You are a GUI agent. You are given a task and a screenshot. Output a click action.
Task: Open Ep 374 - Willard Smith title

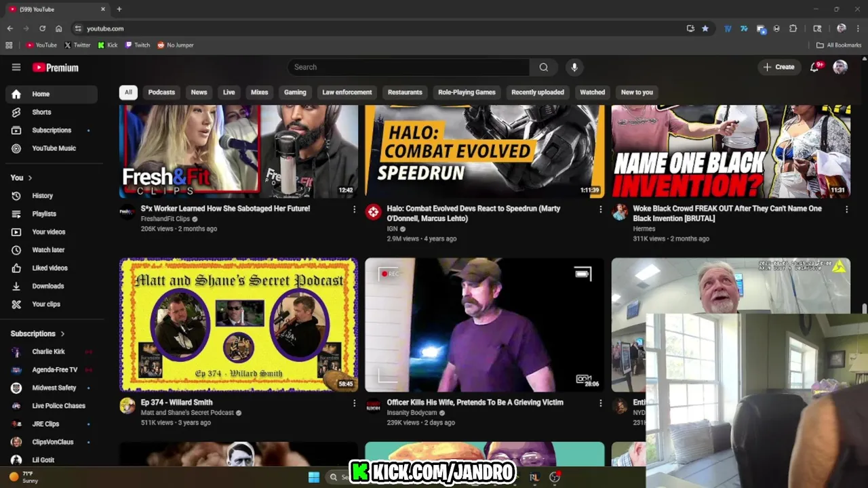click(176, 402)
